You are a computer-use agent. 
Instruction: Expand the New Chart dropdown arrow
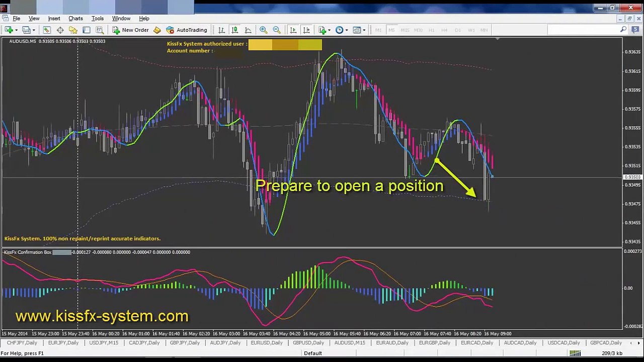click(16, 30)
